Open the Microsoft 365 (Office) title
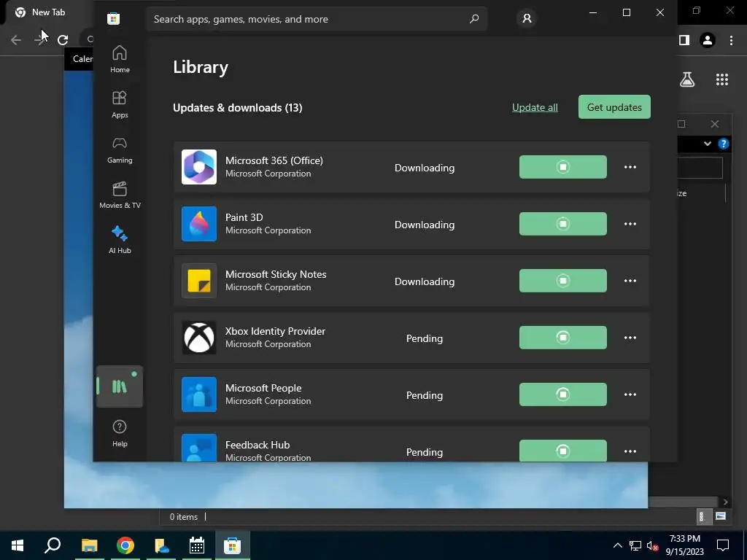Image resolution: width=747 pixels, height=560 pixels. click(274, 160)
